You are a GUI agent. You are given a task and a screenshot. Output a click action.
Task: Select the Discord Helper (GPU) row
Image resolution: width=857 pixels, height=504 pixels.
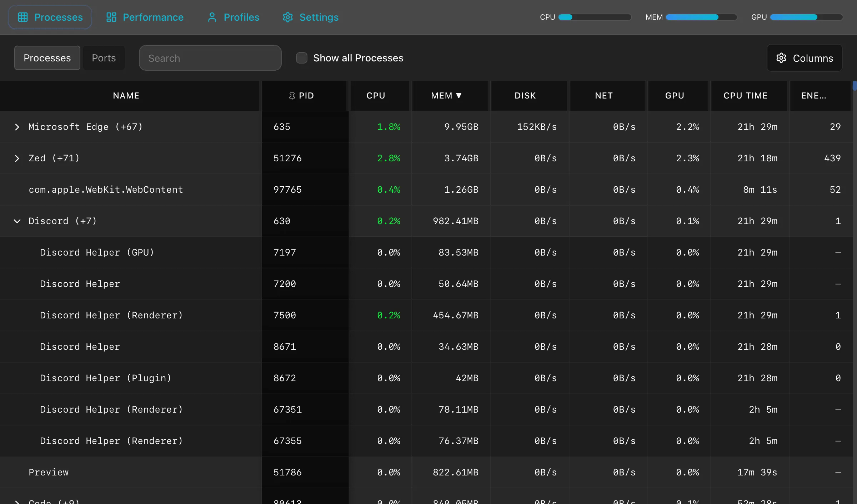pyautogui.click(x=97, y=253)
